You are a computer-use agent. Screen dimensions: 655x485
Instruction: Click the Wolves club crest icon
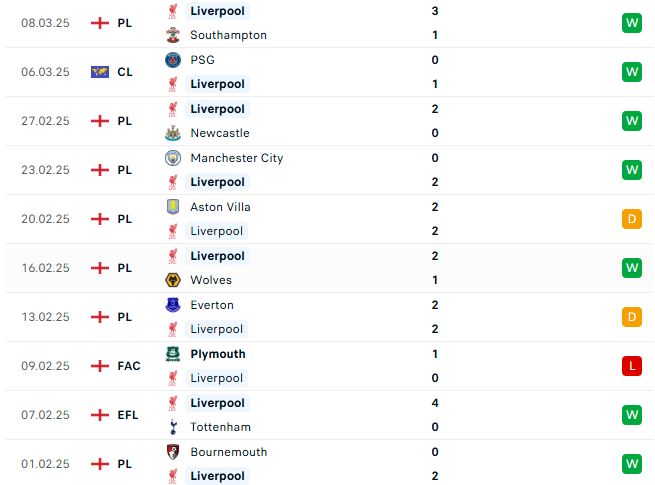[173, 280]
